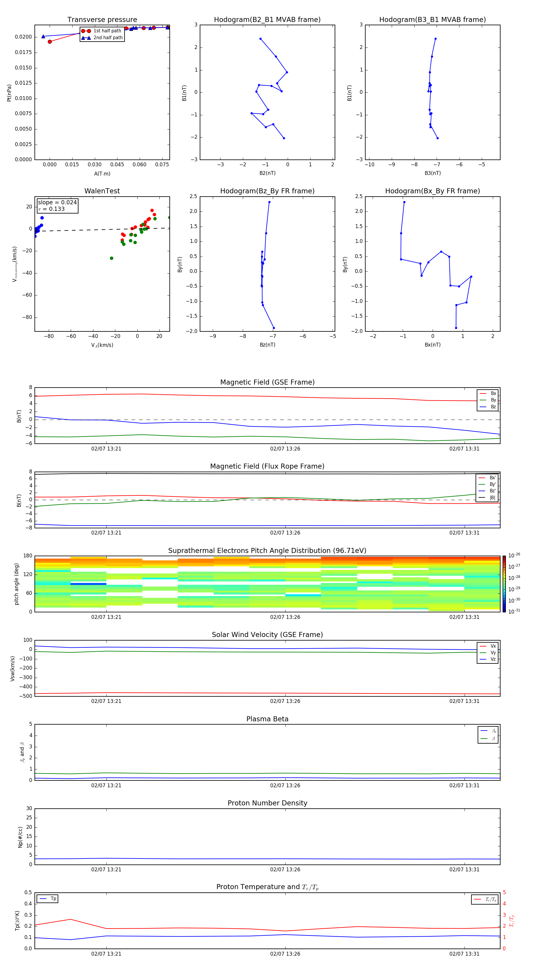Select the |B| legend entry in Flux Rope panel

coord(487,498)
